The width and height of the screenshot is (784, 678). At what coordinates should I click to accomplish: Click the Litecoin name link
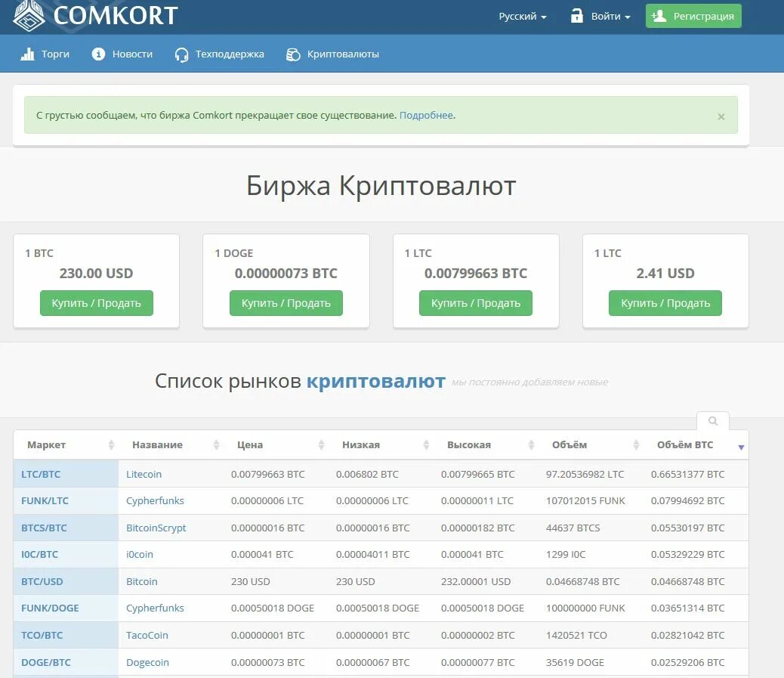click(144, 475)
